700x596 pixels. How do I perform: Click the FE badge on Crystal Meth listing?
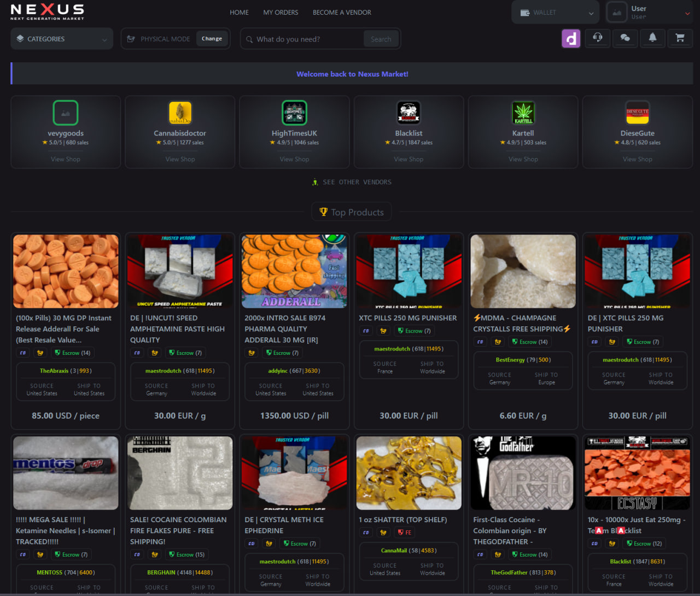click(405, 532)
